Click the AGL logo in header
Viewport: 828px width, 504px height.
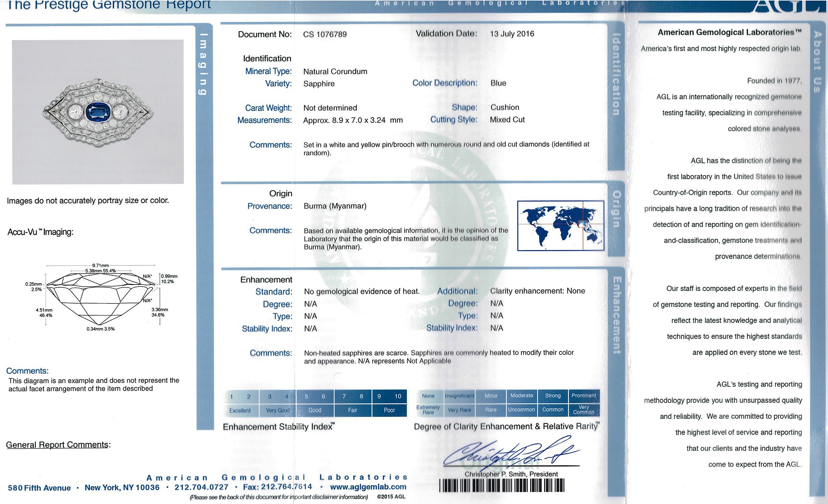788,6
